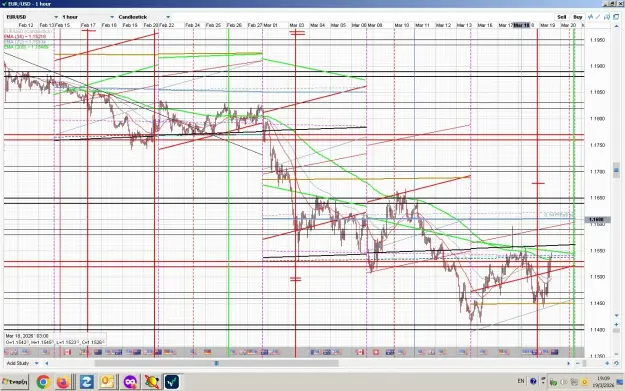
Task: Click the EMA (34) legend entry
Action: coord(25,36)
